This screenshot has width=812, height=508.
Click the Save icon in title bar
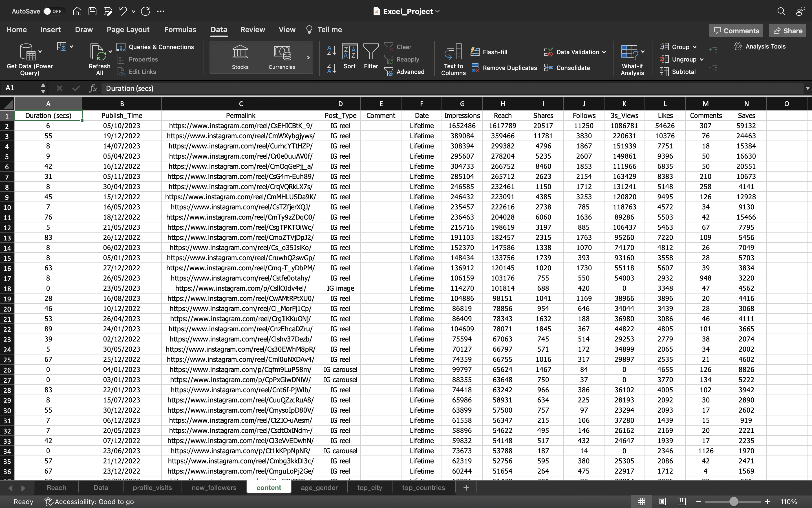pos(92,11)
